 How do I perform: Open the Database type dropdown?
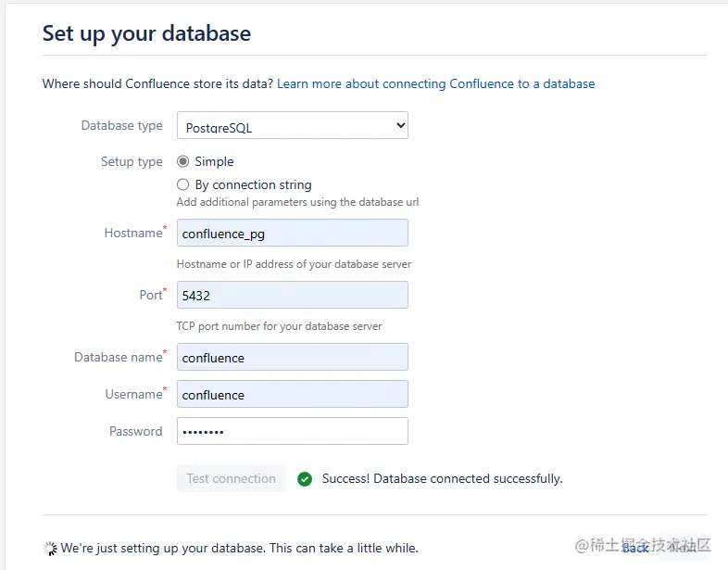[292, 126]
